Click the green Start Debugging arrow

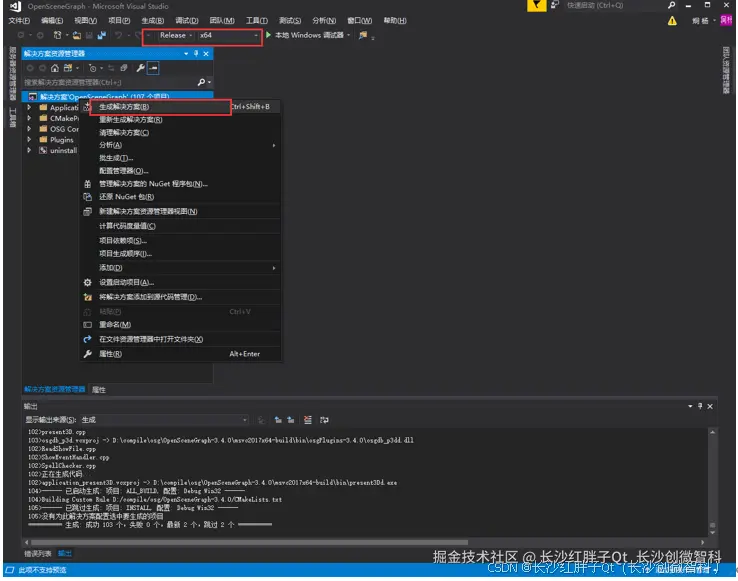click(x=268, y=35)
